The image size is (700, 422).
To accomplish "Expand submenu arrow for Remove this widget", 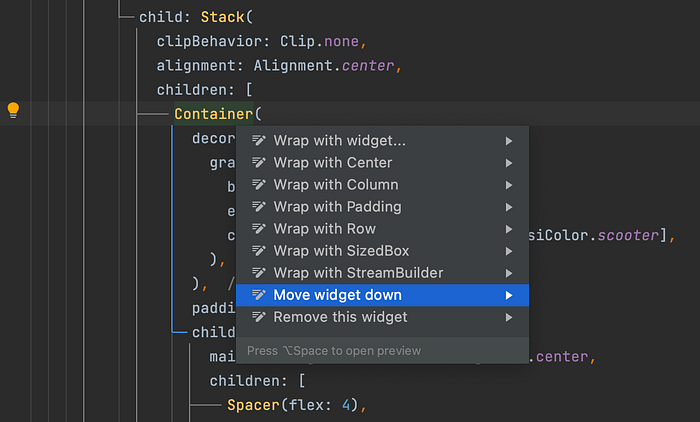I will (x=508, y=318).
